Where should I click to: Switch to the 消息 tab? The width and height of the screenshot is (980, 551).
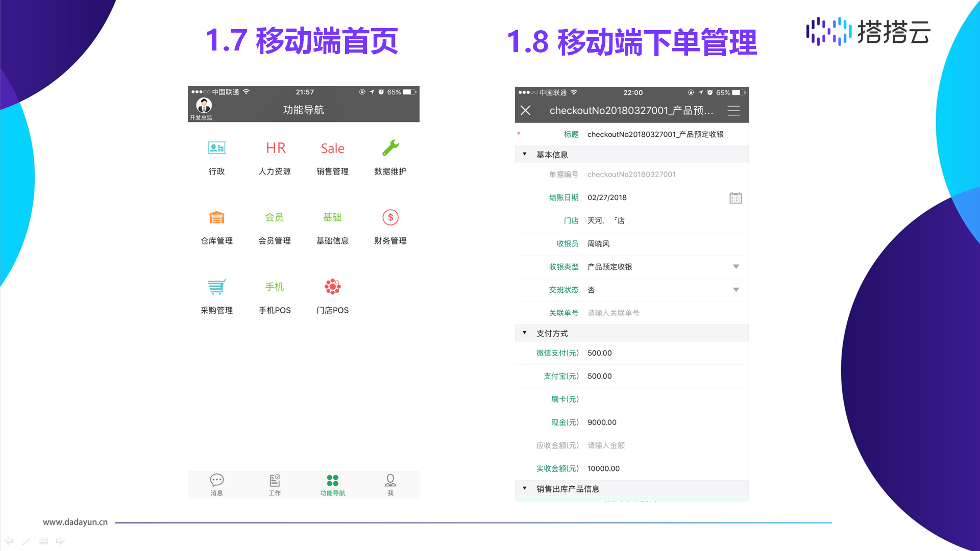point(216,484)
